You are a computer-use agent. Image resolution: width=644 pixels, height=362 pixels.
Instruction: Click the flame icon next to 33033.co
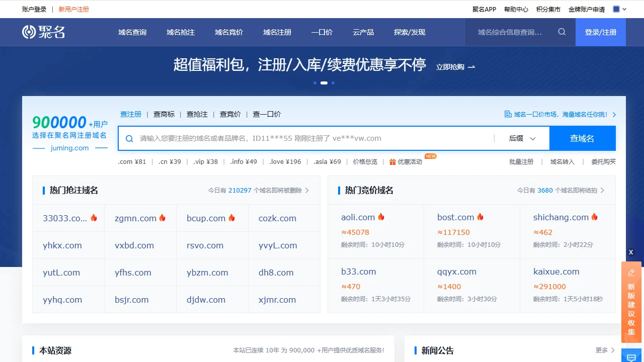pos(94,218)
